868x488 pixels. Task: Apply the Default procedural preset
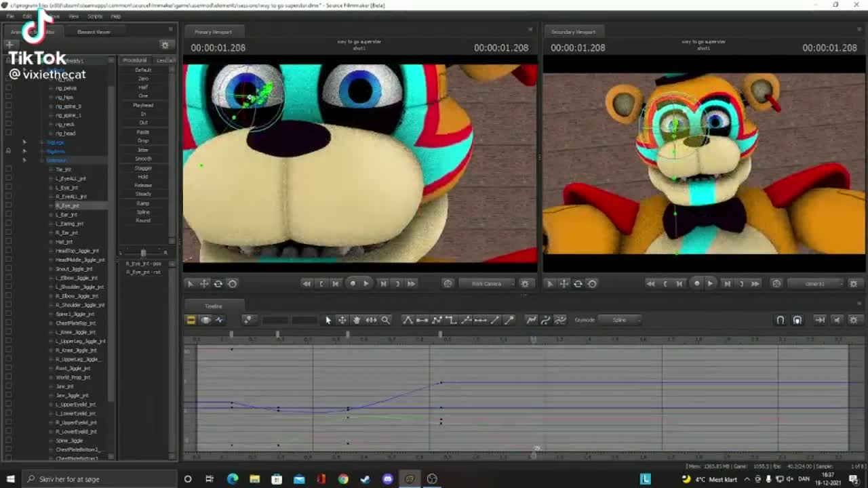tap(143, 70)
